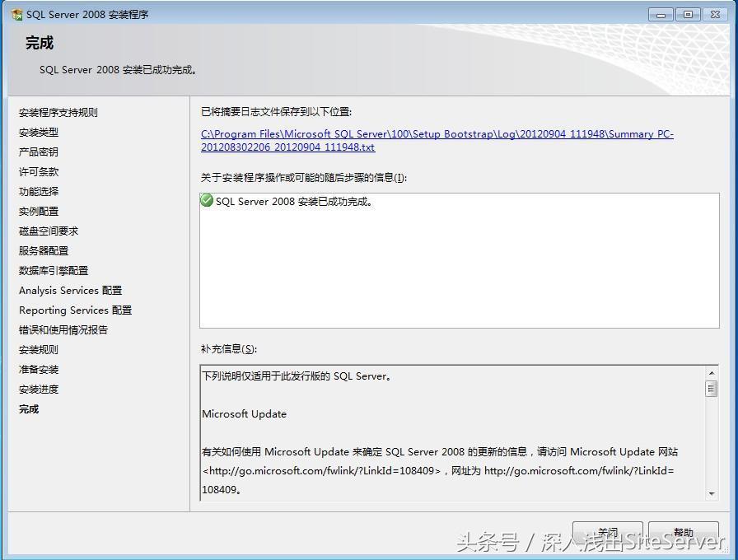Minimize the SQL Server 2008 setup window
The width and height of the screenshot is (738, 560).
point(661,15)
